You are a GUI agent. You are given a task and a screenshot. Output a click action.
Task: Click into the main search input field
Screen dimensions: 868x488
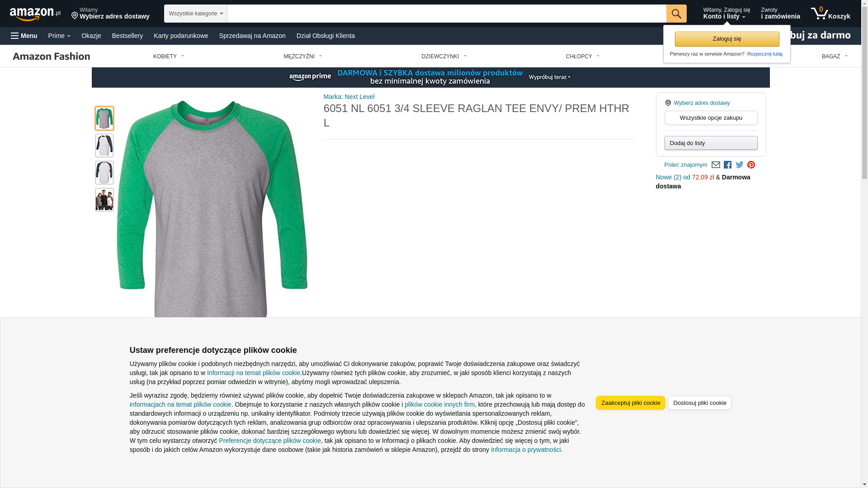coord(447,14)
